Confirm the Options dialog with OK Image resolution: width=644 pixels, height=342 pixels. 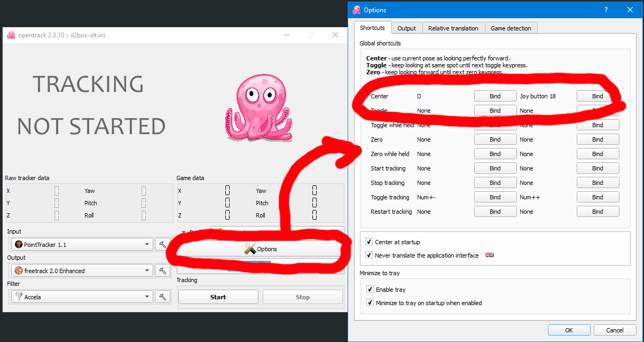[x=569, y=330]
